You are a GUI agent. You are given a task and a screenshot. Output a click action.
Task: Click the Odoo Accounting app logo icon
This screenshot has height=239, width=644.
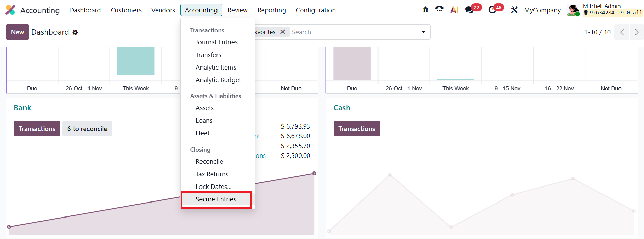11,10
